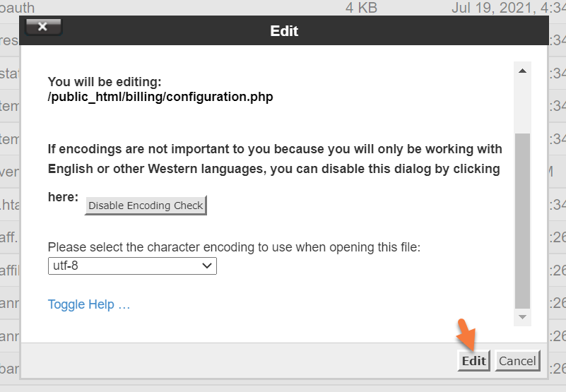Open the utf-8 character encoding dropdown
The width and height of the screenshot is (566, 392).
[x=132, y=266]
